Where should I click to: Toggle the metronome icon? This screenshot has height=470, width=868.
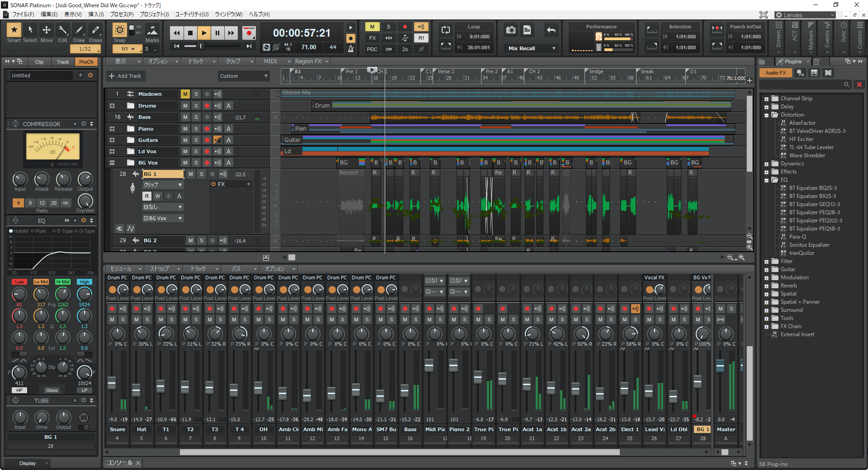click(351, 48)
